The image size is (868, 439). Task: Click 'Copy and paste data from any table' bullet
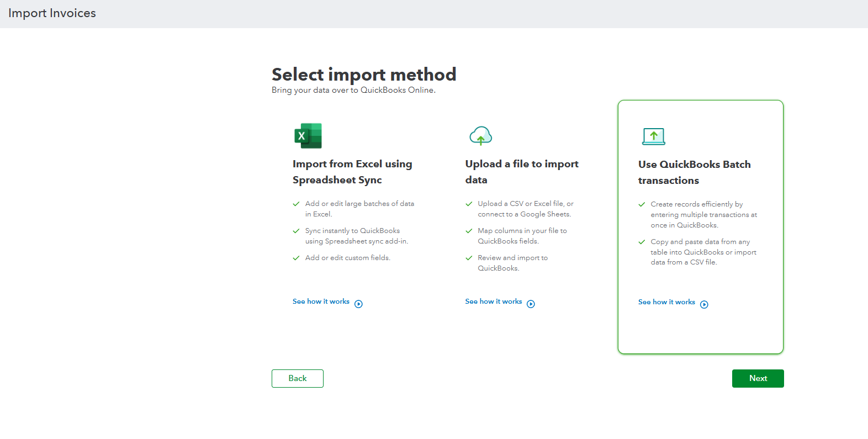point(703,252)
